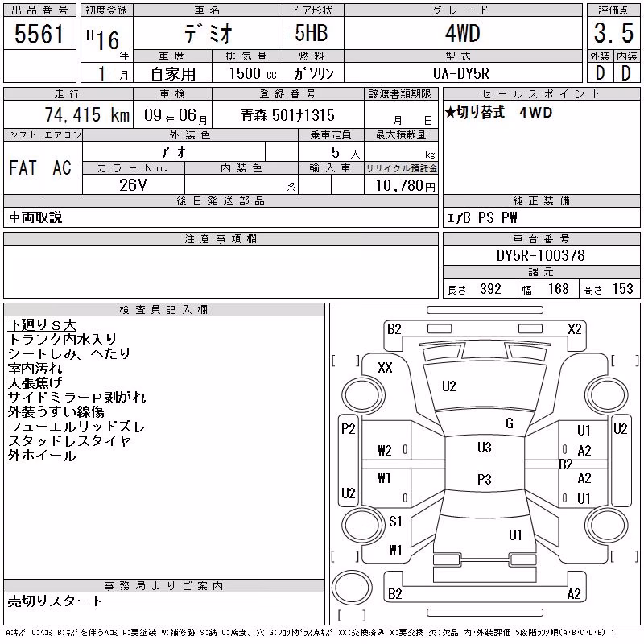Click the seating capacity 5 人

tap(346, 153)
